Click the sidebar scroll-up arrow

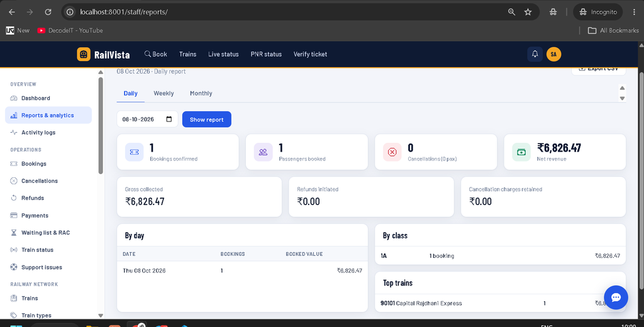click(x=101, y=72)
